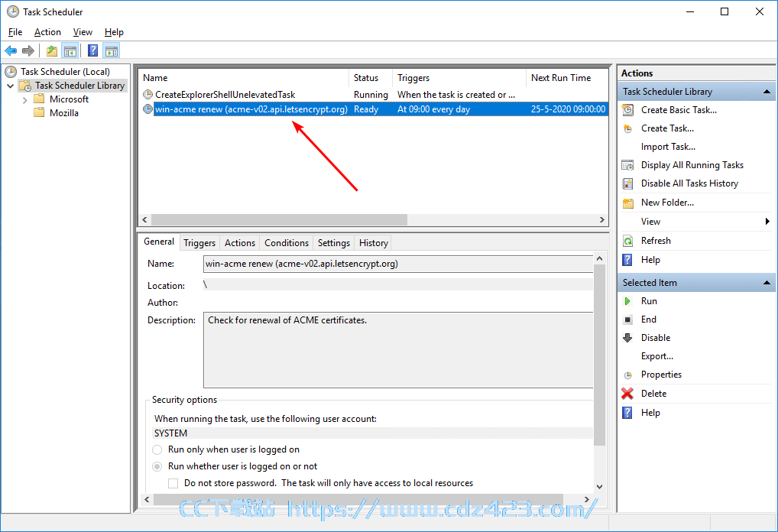Screen dimensions: 778x532
Task: Sort by the Next Run Time column header
Action: 566,78
